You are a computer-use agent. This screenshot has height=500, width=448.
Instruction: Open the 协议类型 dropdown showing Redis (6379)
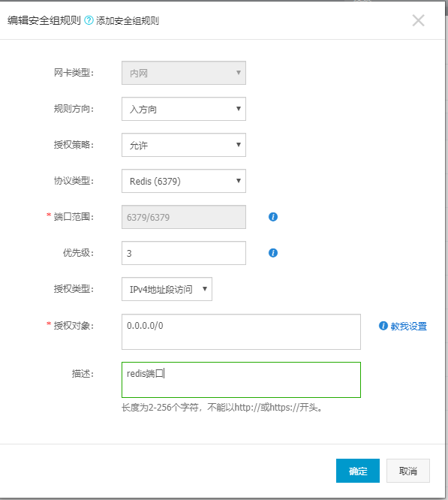click(184, 181)
